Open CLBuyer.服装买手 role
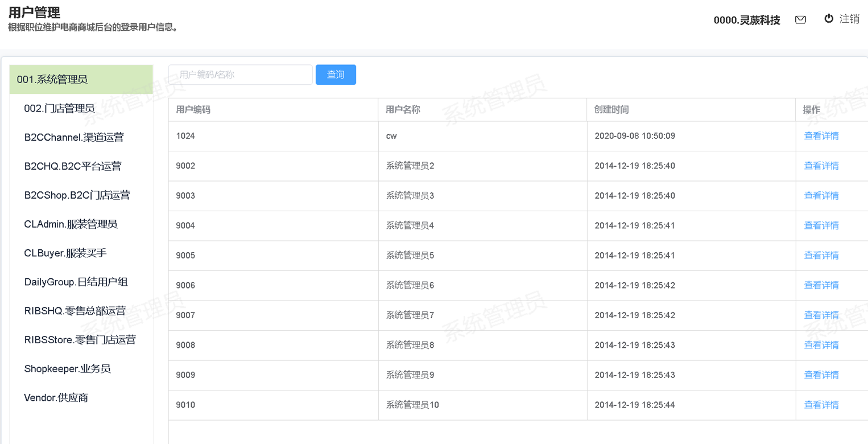This screenshot has height=444, width=868. (65, 253)
